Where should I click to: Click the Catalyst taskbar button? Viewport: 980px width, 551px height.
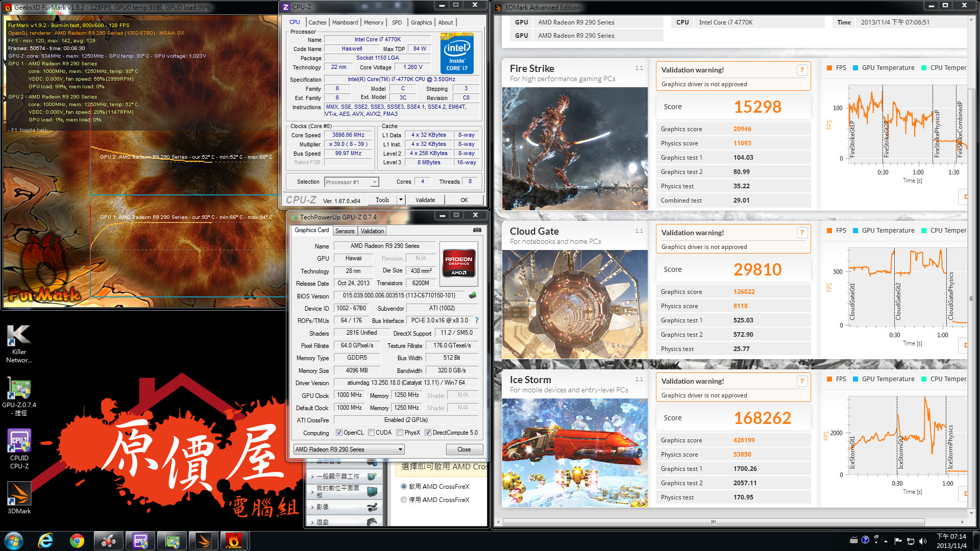tap(109, 541)
